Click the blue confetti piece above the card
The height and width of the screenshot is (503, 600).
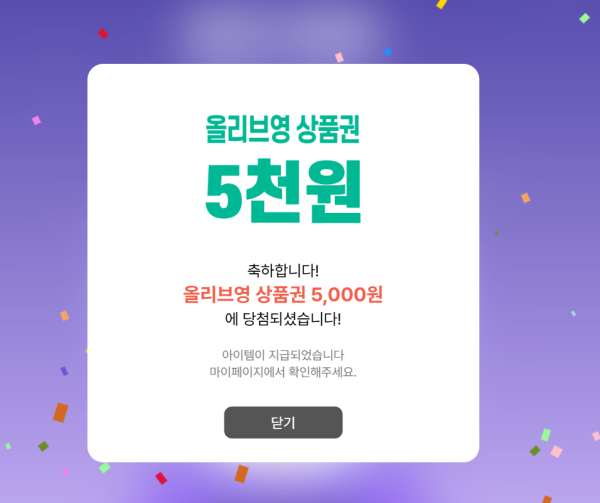click(x=388, y=52)
